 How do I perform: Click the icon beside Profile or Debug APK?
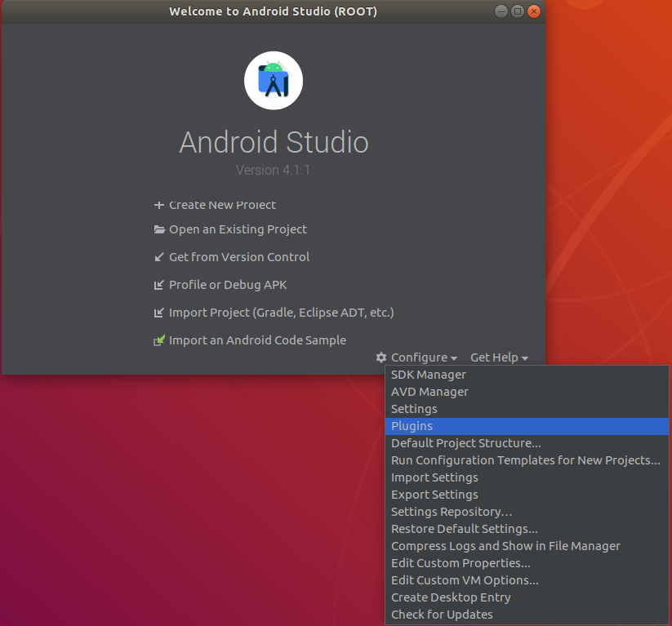pos(159,285)
